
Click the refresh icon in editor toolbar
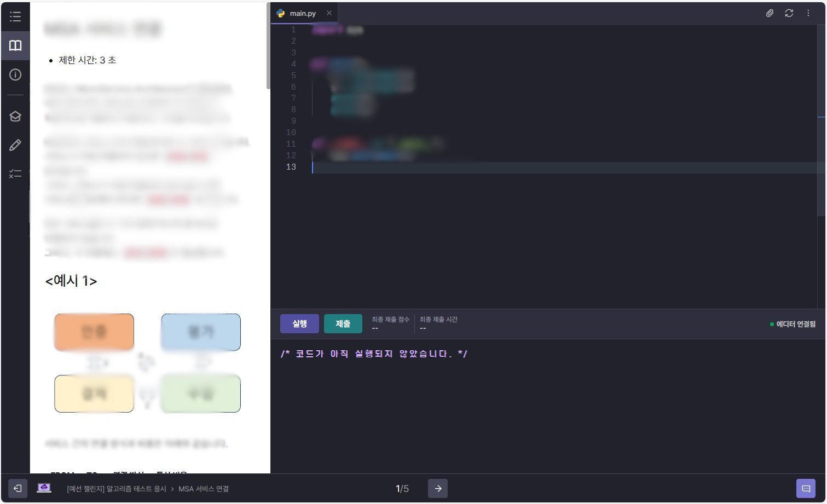pyautogui.click(x=789, y=13)
